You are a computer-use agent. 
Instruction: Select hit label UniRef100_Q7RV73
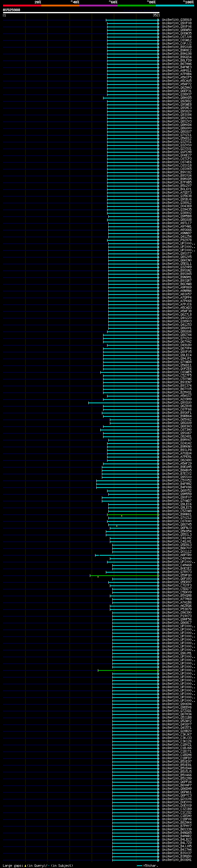[177, 572]
